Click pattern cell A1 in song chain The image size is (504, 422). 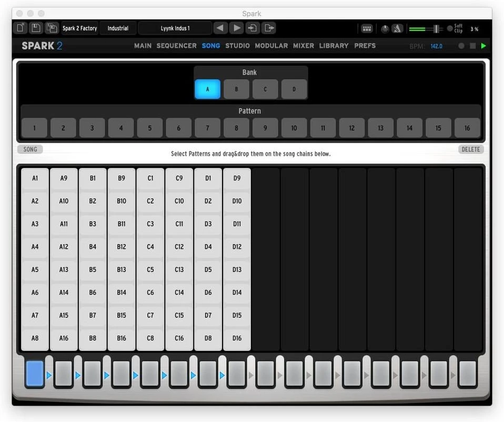35,178
